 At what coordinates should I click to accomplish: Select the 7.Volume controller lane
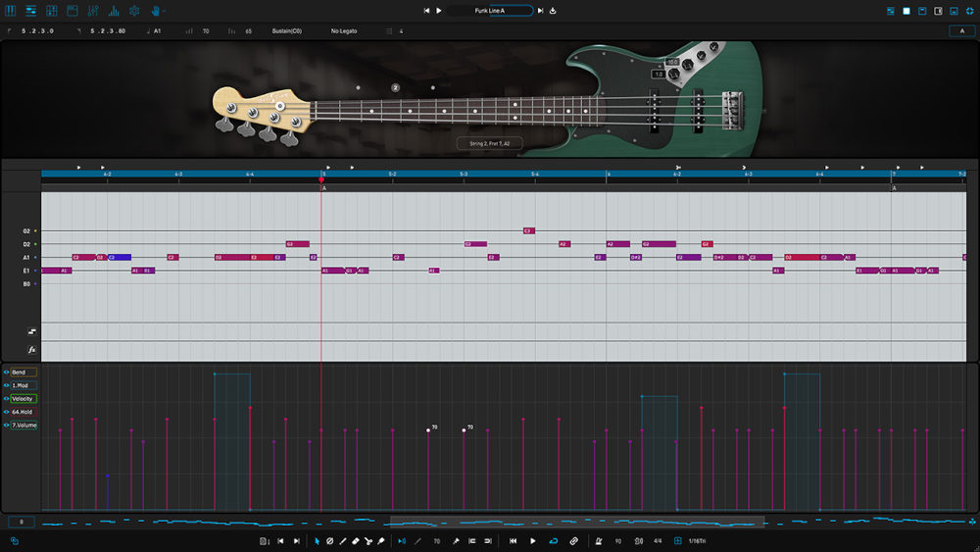24,426
